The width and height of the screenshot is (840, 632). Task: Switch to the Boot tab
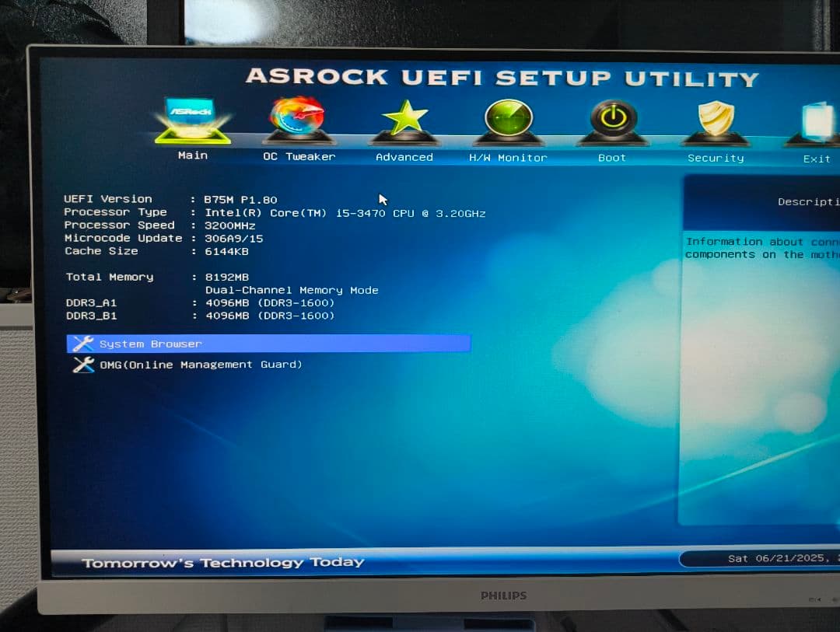[x=611, y=157]
